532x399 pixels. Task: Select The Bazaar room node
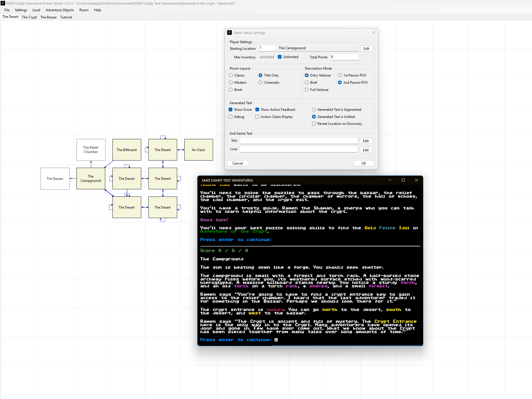click(55, 179)
